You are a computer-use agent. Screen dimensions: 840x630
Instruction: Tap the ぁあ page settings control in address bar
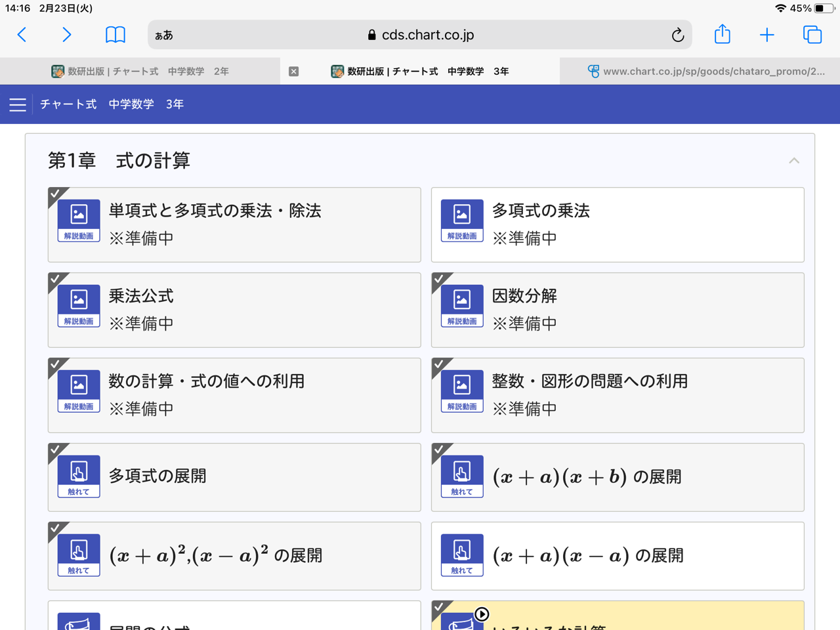tap(163, 35)
